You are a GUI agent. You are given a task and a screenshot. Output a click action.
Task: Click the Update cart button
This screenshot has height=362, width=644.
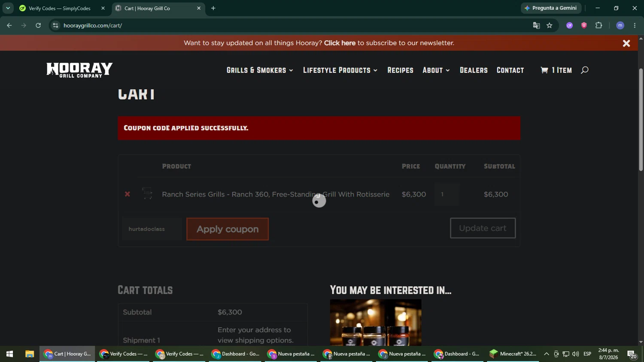(x=483, y=228)
